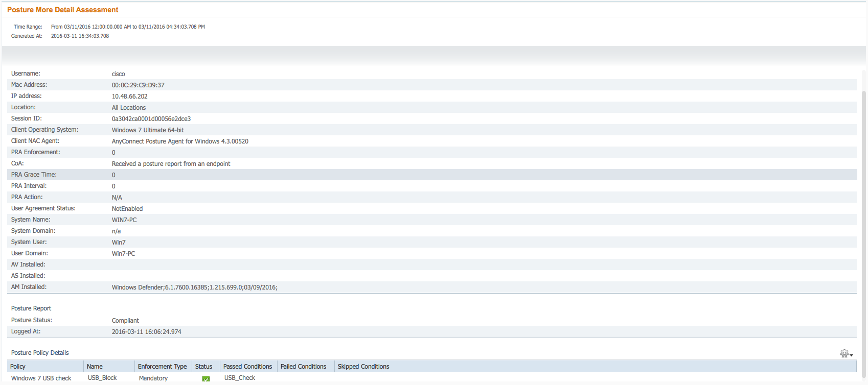This screenshot has width=868, height=385.
Task: Click the All Locations value
Action: [129, 108]
